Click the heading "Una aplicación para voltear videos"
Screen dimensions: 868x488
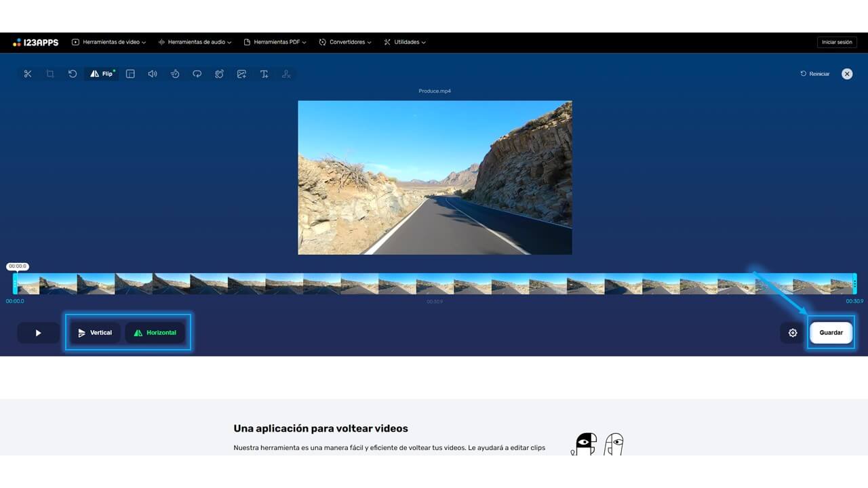pos(321,428)
